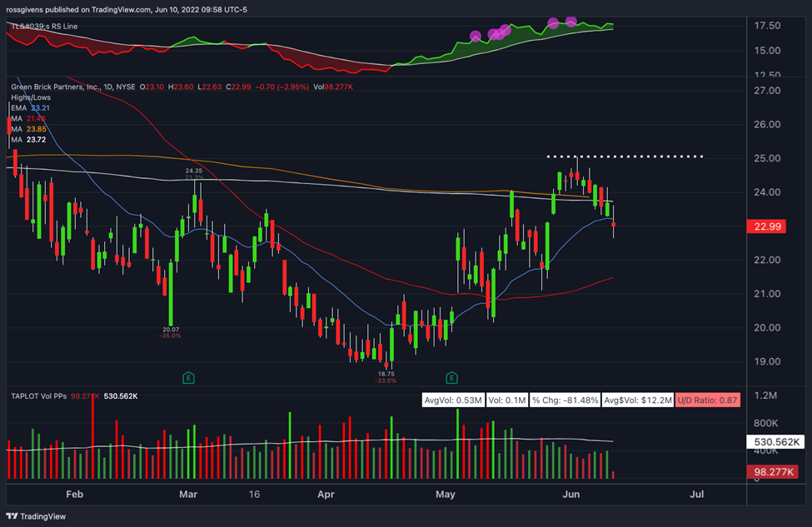
Task: Click the 16 date label on time axis
Action: pos(254,495)
